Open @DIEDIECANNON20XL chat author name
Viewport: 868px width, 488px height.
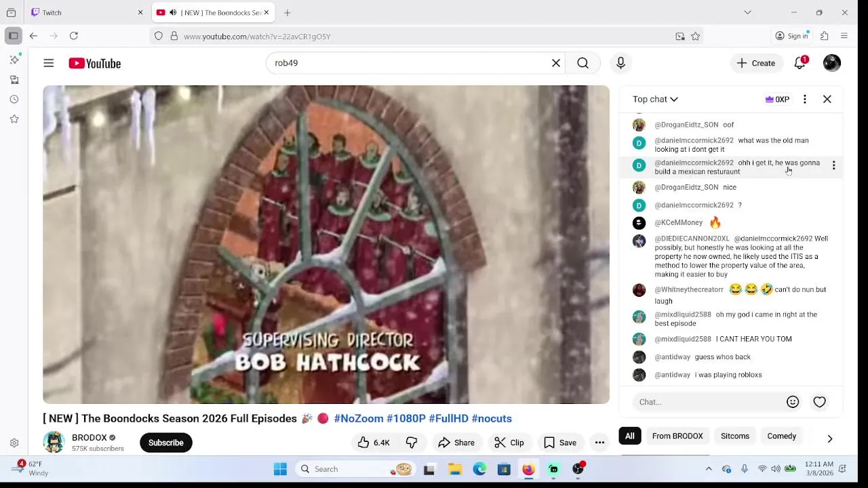click(692, 239)
